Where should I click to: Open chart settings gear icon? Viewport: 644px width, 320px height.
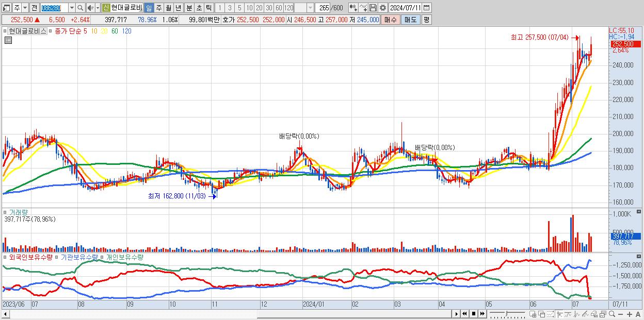point(383,8)
